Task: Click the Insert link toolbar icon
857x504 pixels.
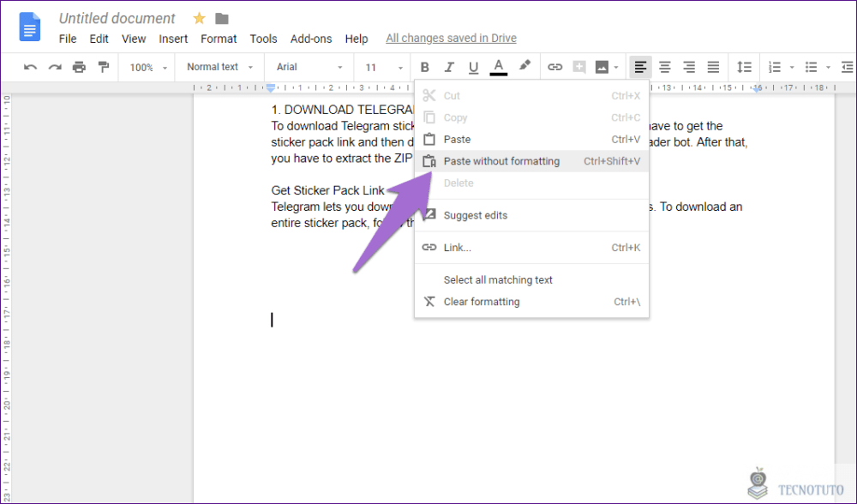Action: 554,67
